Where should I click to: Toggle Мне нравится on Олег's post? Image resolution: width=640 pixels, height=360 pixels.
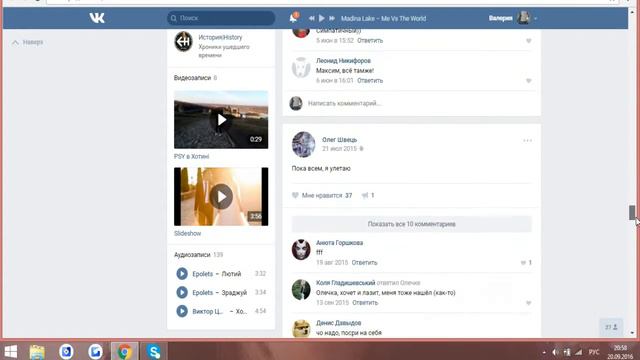(x=322, y=196)
